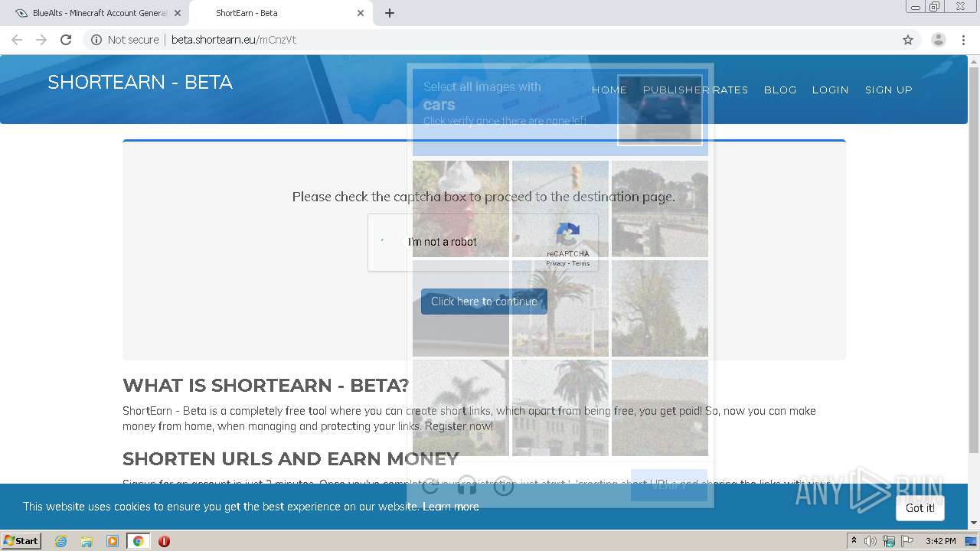Open a new browser tab
Image resolution: width=980 pixels, height=551 pixels.
[389, 13]
